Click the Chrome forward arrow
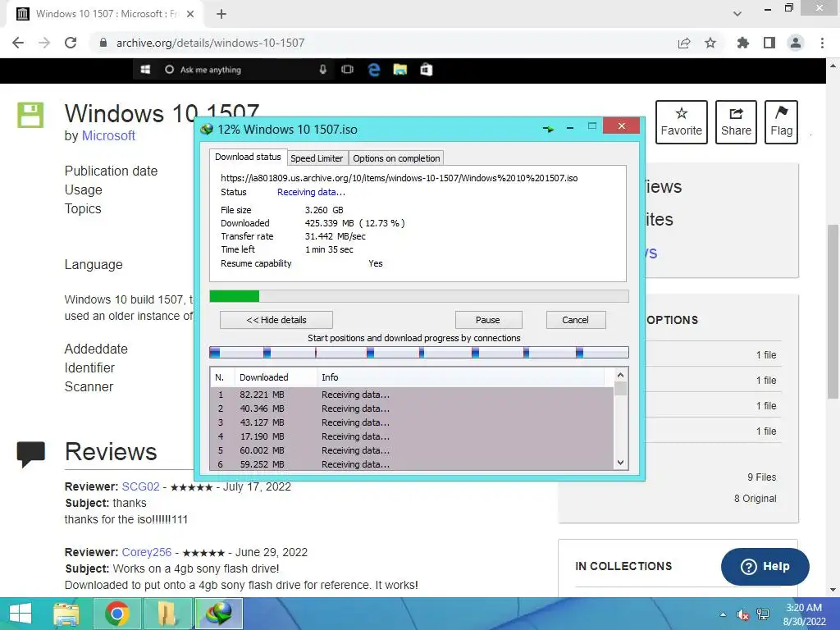This screenshot has width=840, height=630. click(44, 43)
